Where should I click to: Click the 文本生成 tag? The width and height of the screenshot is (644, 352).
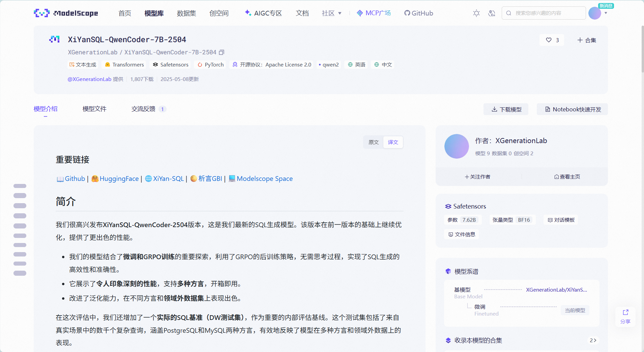click(83, 64)
